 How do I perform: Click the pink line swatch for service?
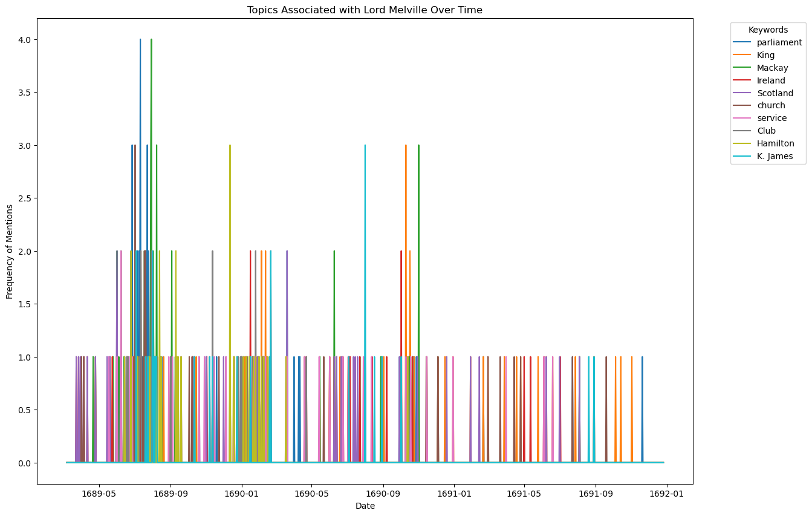click(743, 118)
